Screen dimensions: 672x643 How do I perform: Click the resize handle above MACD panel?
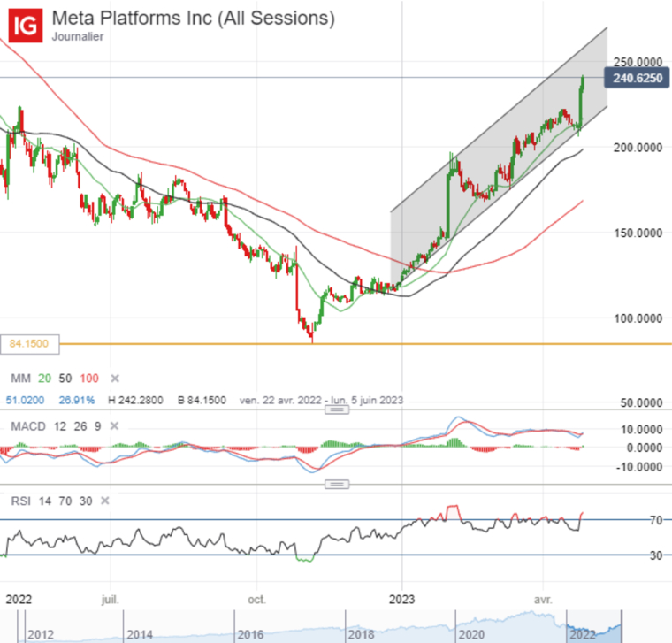[x=337, y=410]
